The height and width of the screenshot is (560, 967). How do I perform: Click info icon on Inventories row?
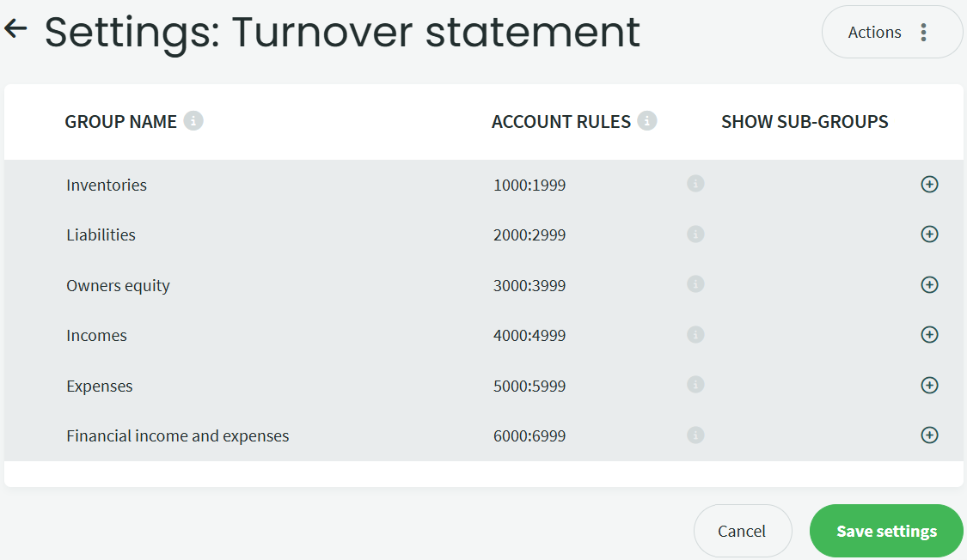695,184
